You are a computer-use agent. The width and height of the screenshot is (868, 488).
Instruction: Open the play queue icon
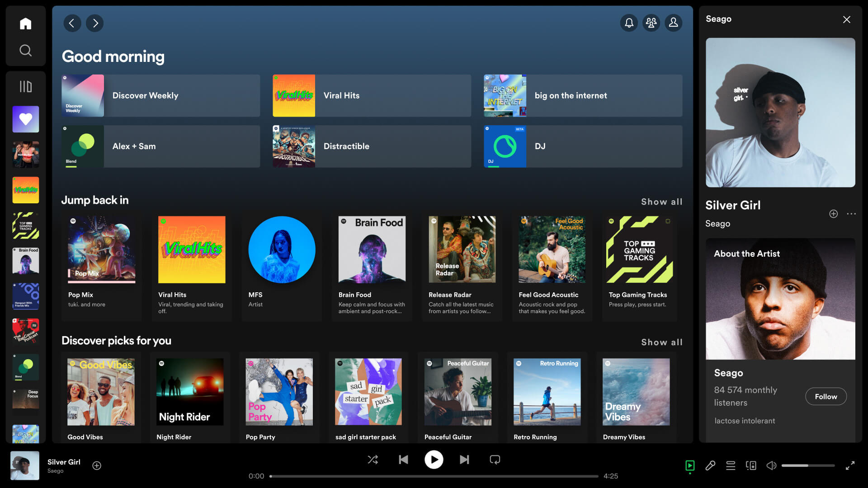[731, 465]
